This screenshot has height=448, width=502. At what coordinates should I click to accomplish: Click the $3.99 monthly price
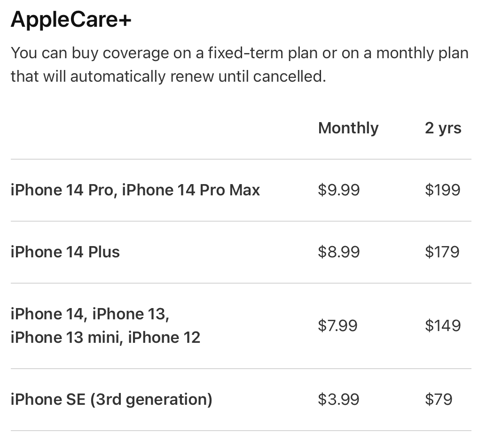click(338, 399)
